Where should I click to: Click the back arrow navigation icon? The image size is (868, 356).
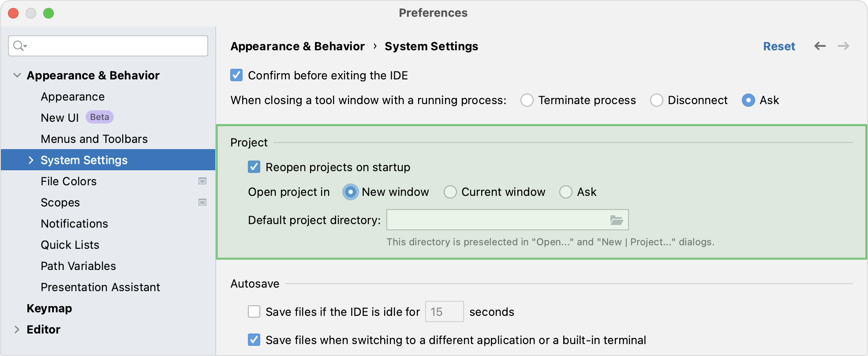pos(820,46)
